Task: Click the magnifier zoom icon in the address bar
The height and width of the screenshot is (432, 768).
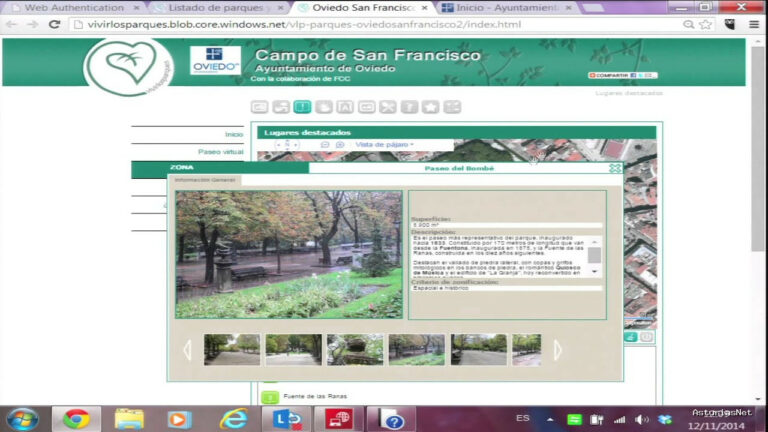Action: 688,24
